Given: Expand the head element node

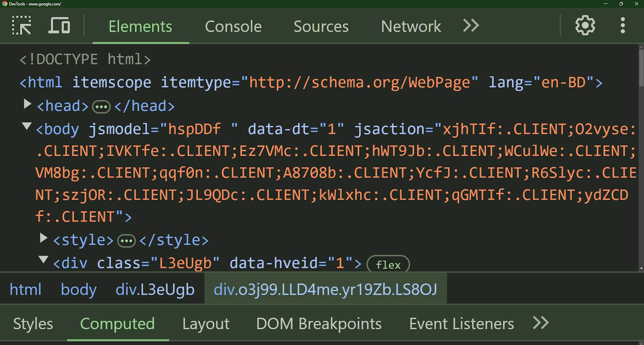Looking at the screenshot, I should point(27,104).
